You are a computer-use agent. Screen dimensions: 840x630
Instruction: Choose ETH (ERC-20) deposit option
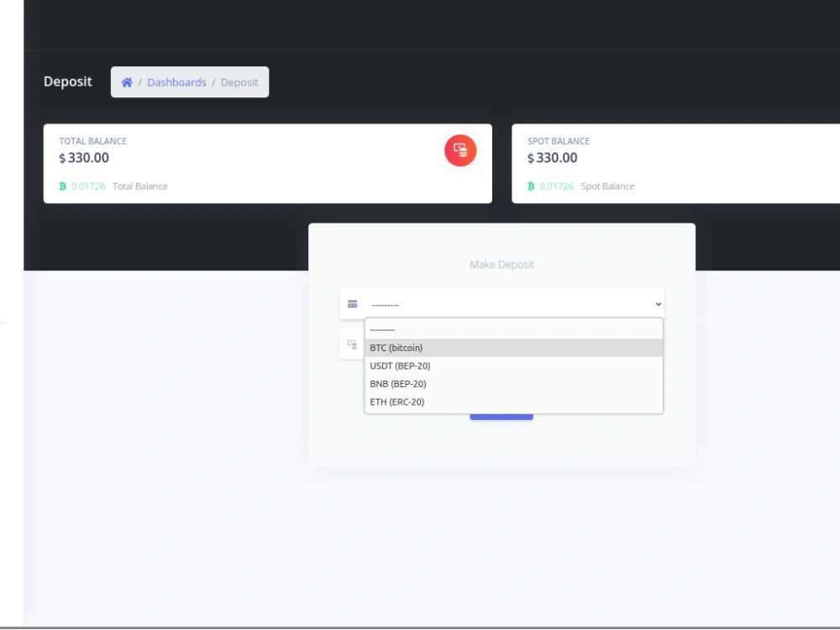click(514, 402)
